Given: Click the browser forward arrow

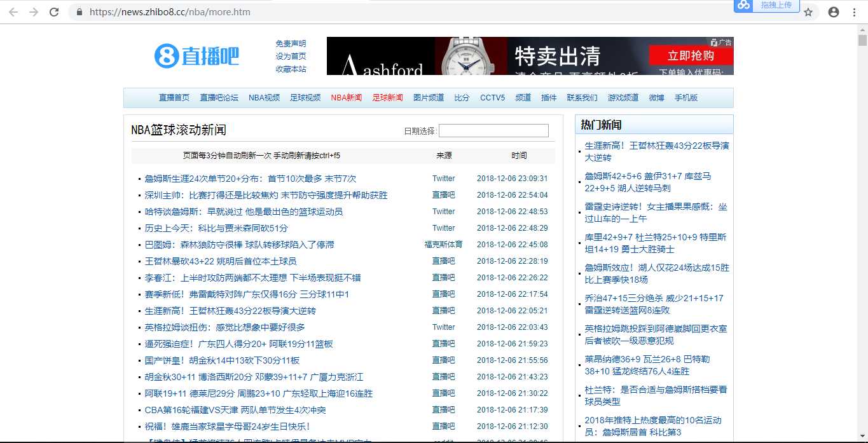Looking at the screenshot, I should (34, 12).
